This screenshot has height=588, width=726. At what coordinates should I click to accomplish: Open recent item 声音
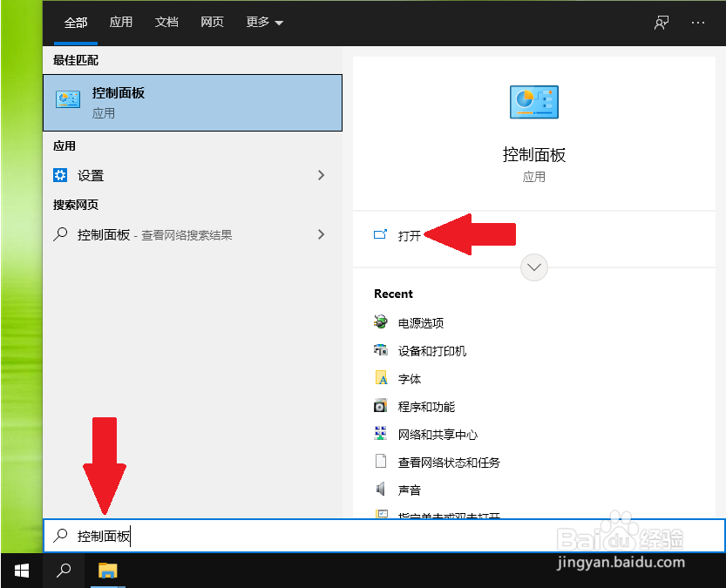click(x=410, y=490)
